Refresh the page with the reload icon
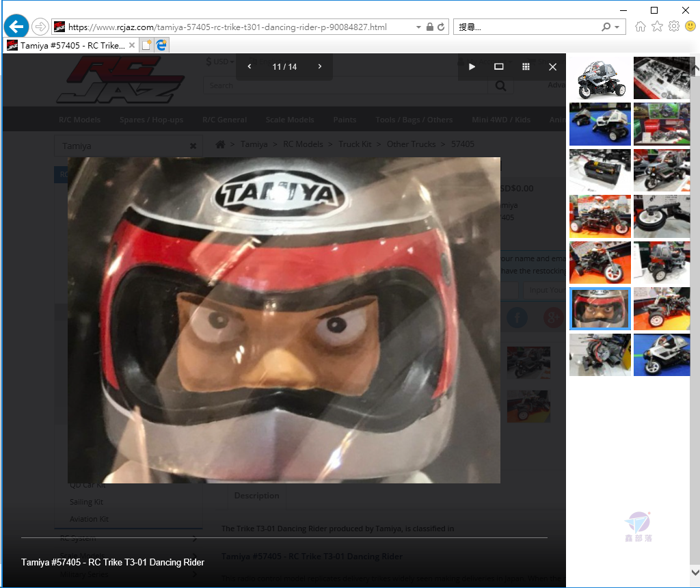The height and width of the screenshot is (588, 700). 441,27
